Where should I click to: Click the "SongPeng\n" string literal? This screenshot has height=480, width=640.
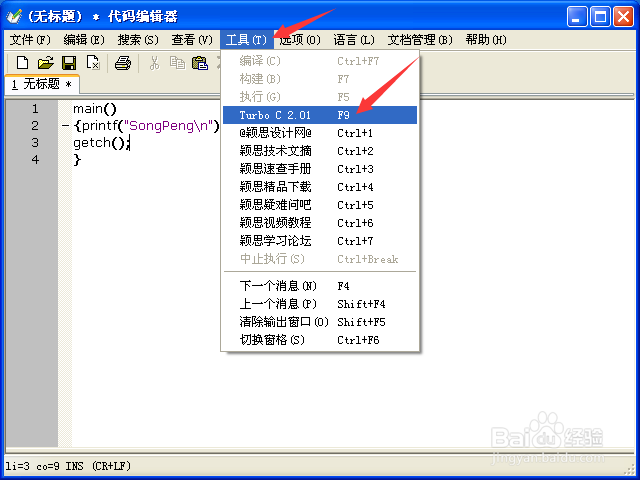tap(169, 126)
